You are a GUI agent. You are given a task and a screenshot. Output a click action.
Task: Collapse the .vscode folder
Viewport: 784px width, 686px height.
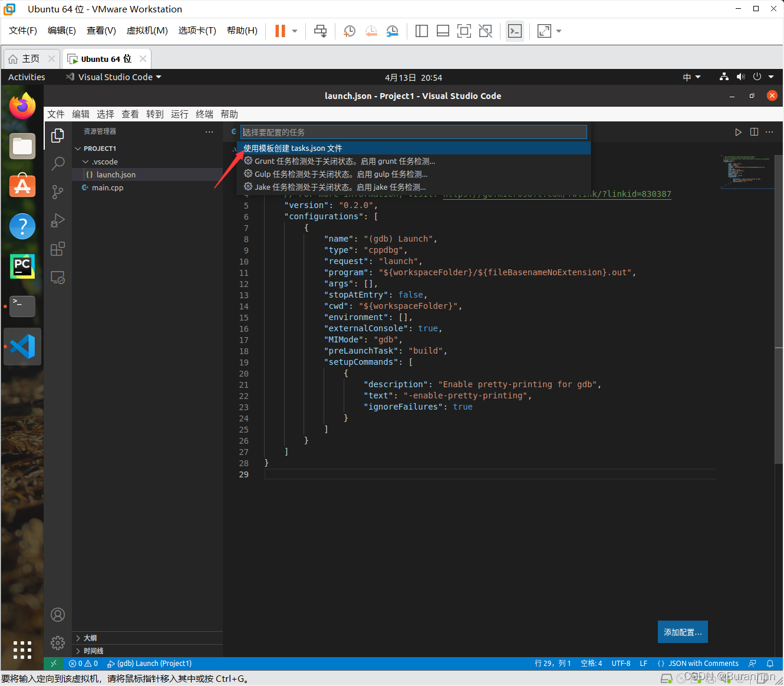(x=85, y=161)
